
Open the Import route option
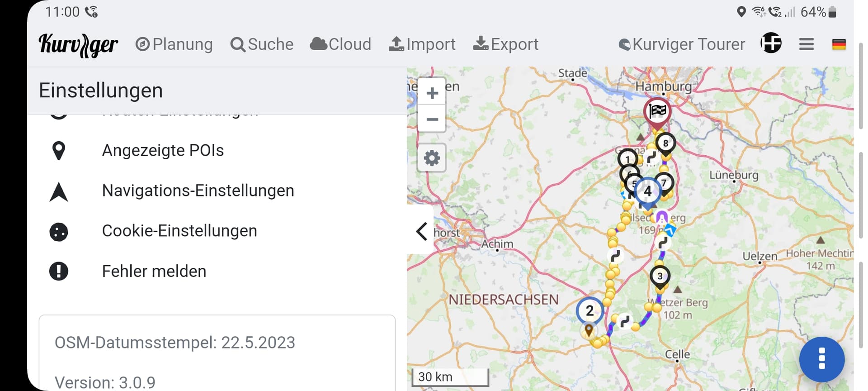pos(422,44)
